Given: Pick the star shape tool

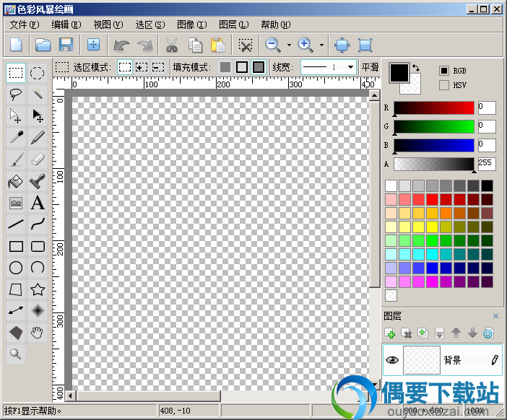Looking at the screenshot, I should click(x=37, y=289).
